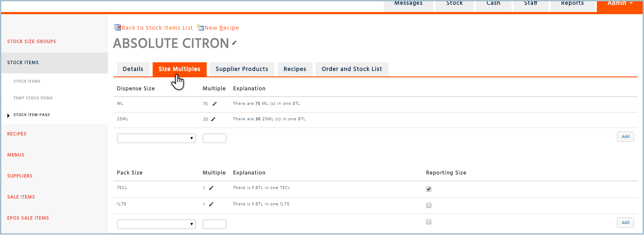This screenshot has height=235, width=644.
Task: Open Suppliers in sidebar
Action: point(20,176)
